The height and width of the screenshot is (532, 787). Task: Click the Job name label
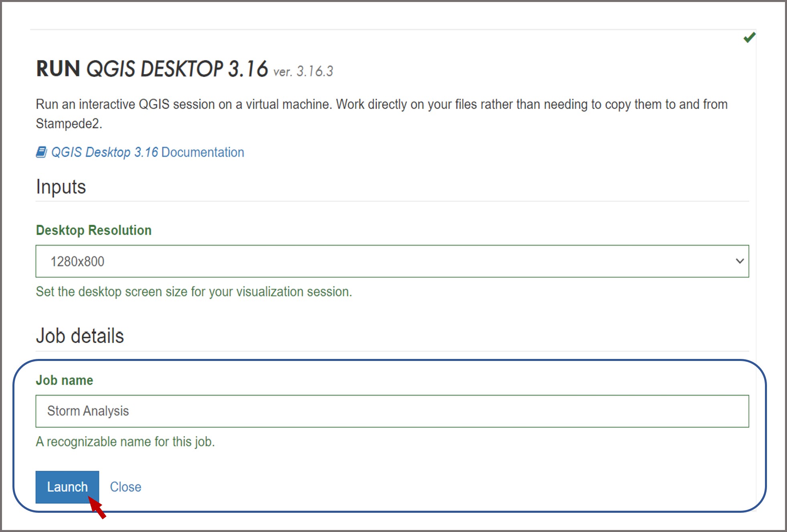click(65, 380)
